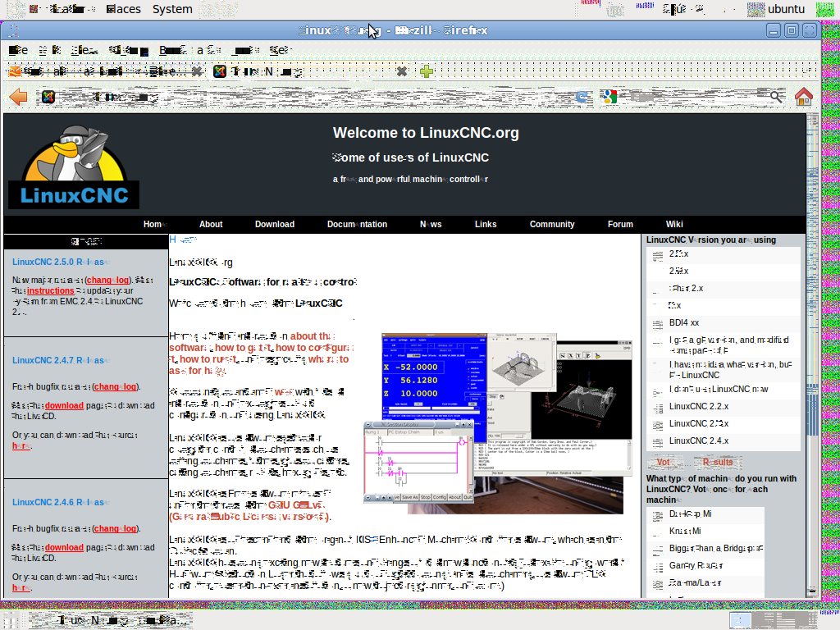
Task: Open the Google search engine icon
Action: pos(609,97)
